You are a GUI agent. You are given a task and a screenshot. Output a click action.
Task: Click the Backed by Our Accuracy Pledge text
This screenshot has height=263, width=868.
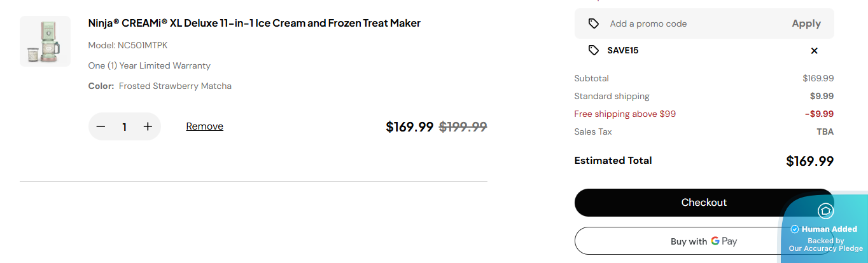point(825,245)
